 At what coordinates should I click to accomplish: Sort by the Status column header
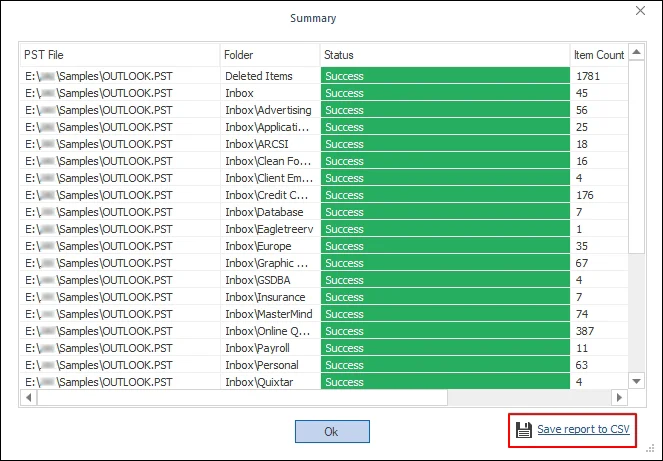tap(445, 55)
